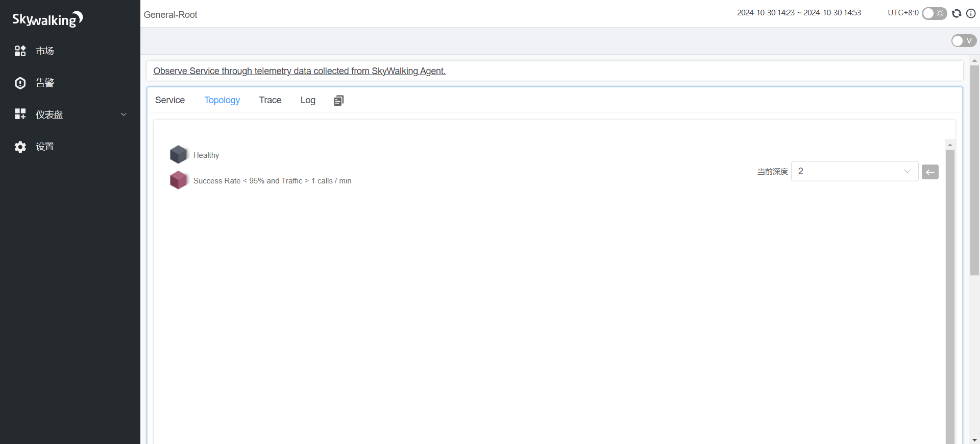
Task: Click the Healthy legend label
Action: pos(206,155)
